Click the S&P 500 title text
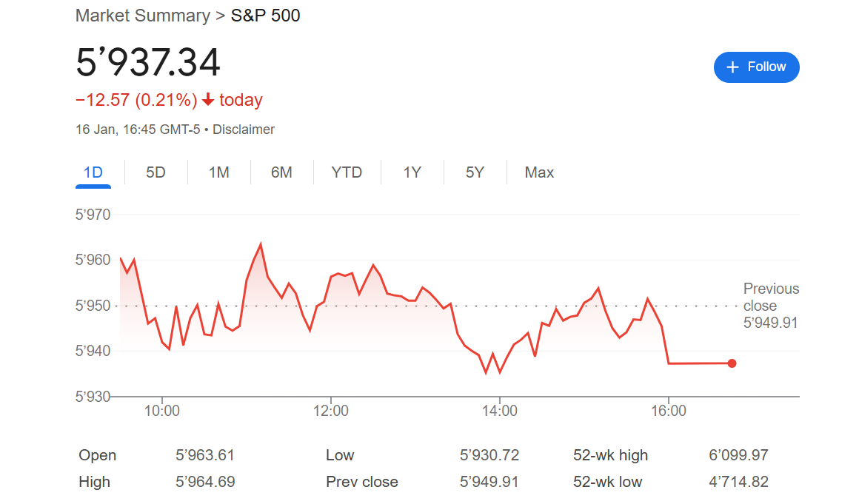 [x=266, y=16]
